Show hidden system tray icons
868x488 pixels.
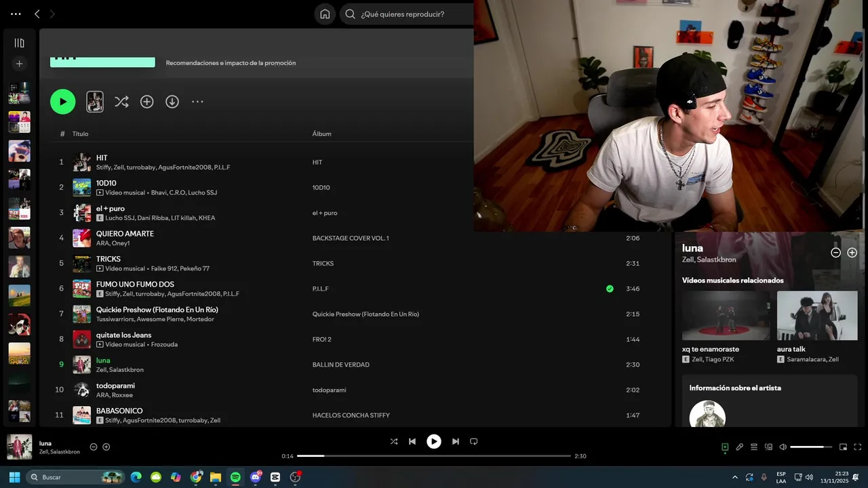(735, 477)
